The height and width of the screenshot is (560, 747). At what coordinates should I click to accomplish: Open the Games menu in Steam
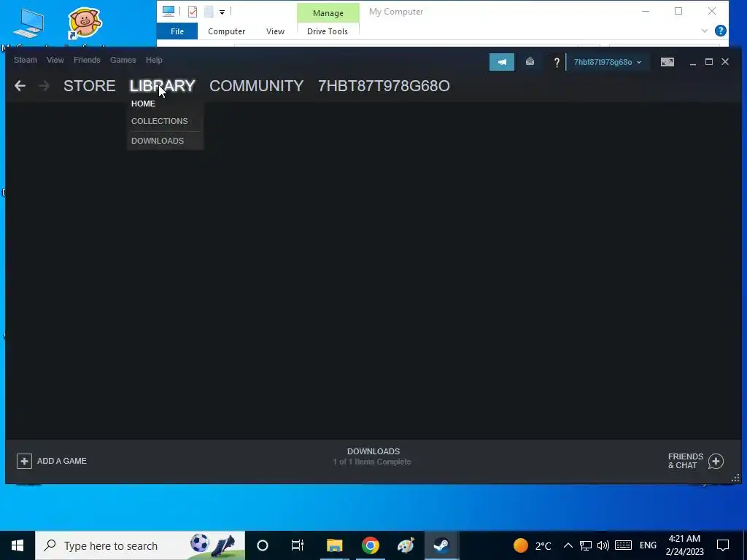[123, 60]
